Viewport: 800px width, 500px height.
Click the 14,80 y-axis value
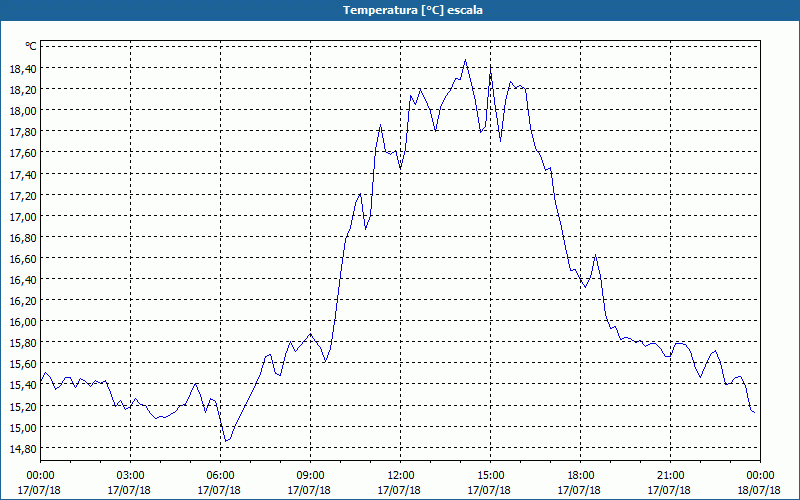coord(23,448)
